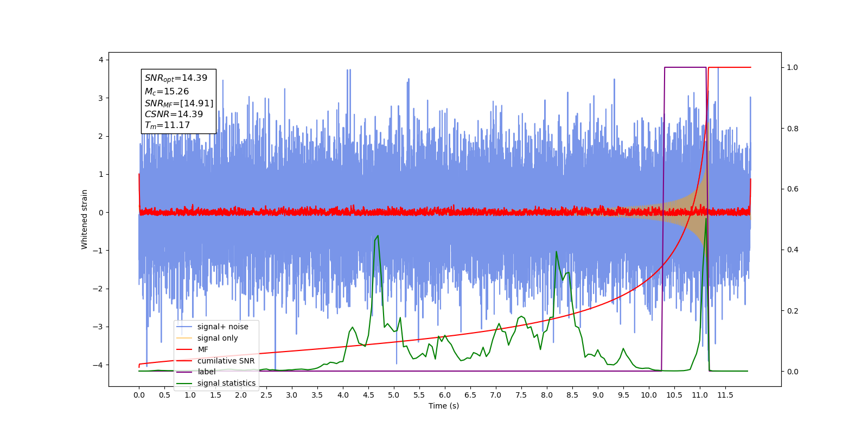This screenshot has width=868, height=434.
Task: Click the right y-axis tick label 0.0
Action: tap(793, 372)
